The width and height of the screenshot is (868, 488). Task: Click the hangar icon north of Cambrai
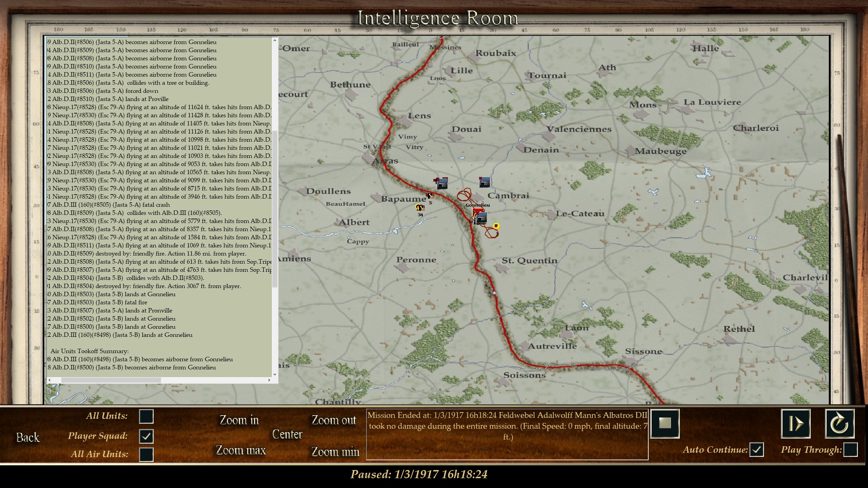[485, 182]
